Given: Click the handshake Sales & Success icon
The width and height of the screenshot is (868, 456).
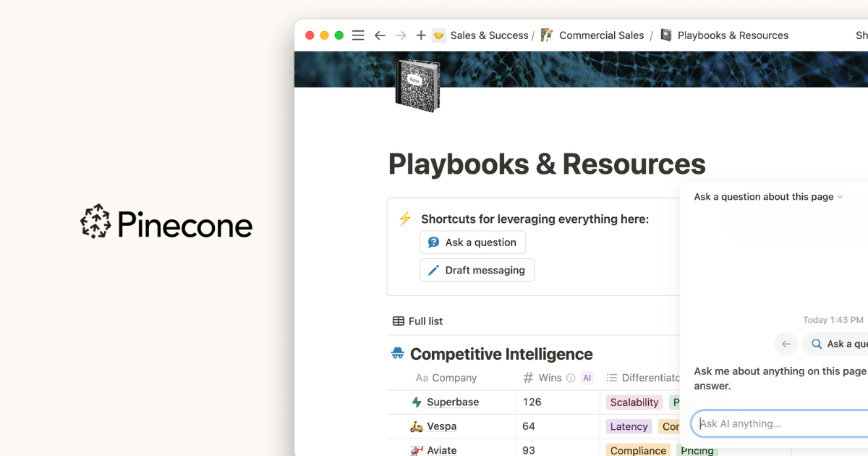Looking at the screenshot, I should (439, 35).
